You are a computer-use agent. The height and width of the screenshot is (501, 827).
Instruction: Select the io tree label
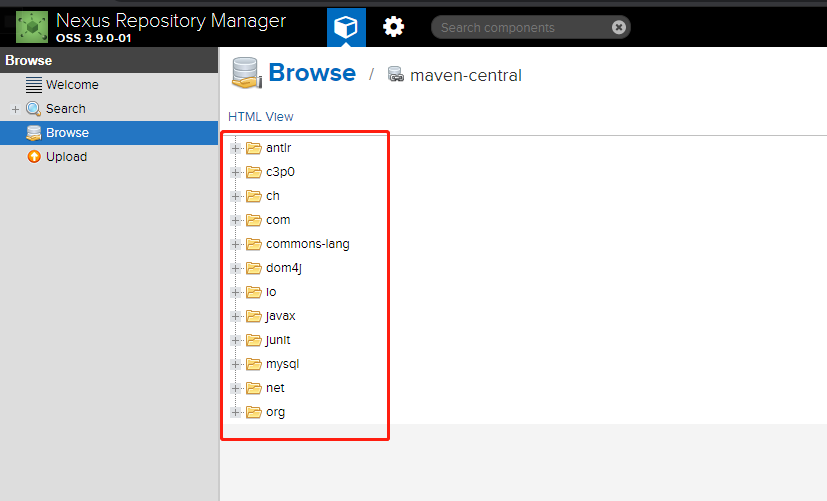(271, 292)
